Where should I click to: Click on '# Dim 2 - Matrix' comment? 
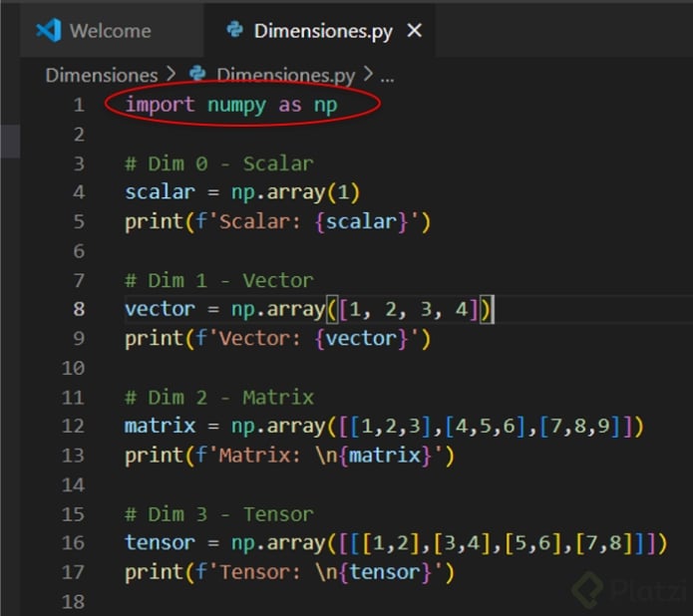pyautogui.click(x=219, y=398)
